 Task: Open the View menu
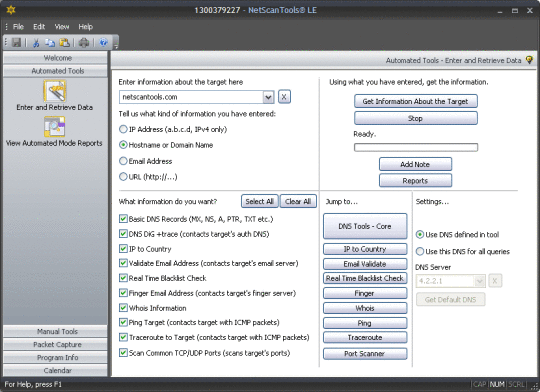point(62,27)
